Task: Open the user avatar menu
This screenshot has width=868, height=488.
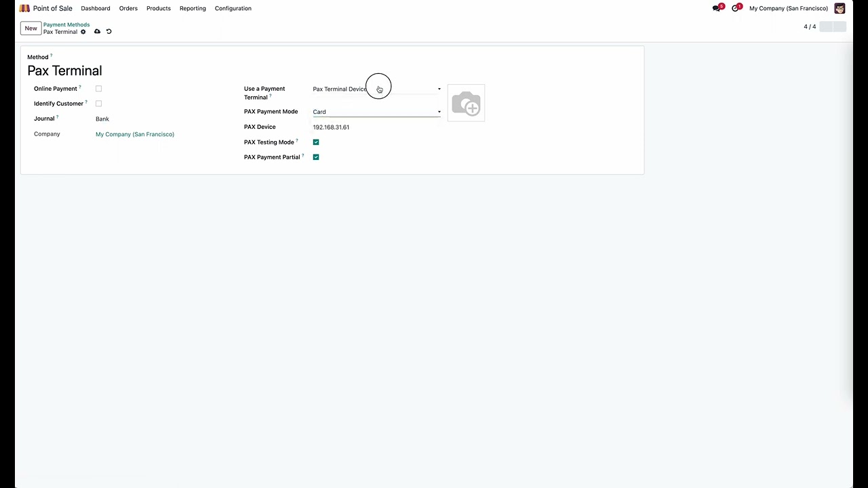Action: click(x=840, y=8)
